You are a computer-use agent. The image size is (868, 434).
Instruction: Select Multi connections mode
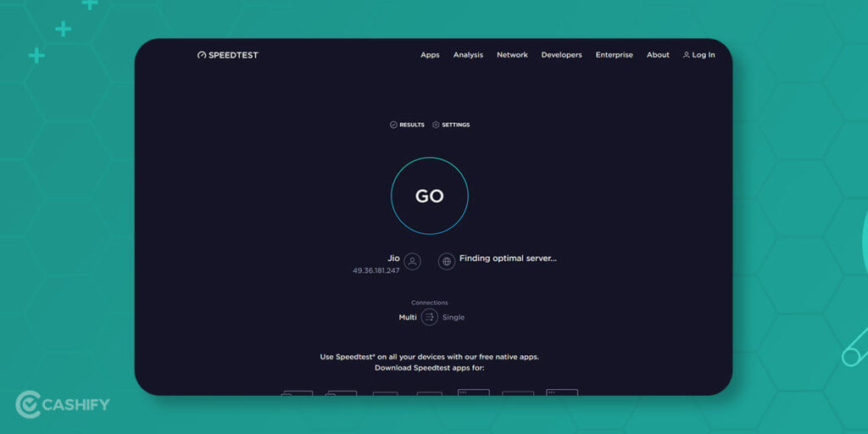(408, 317)
